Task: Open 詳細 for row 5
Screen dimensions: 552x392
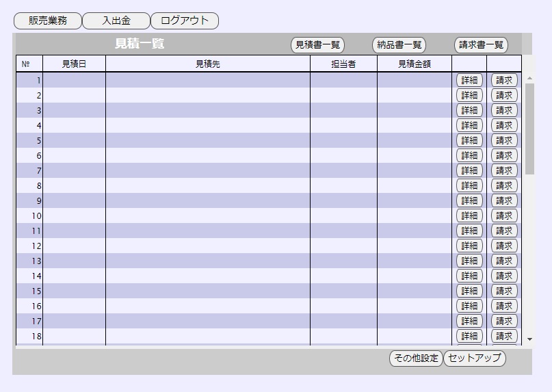Action: (x=469, y=140)
